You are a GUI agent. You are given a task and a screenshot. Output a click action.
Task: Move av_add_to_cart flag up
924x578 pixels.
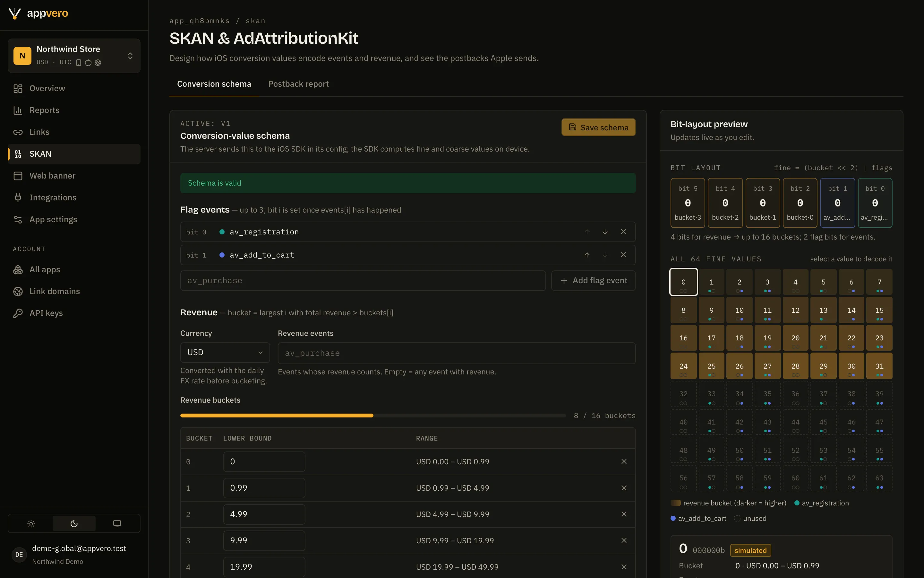[587, 255]
